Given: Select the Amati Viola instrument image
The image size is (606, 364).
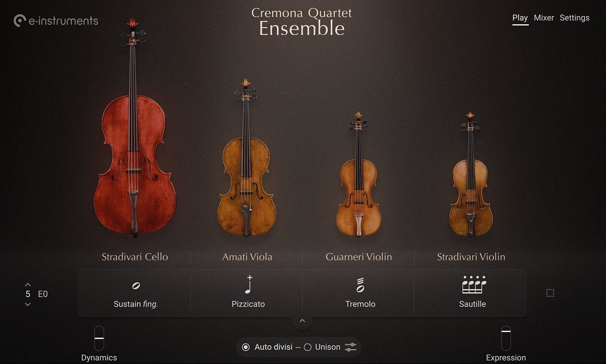Looking at the screenshot, I should tap(246, 158).
